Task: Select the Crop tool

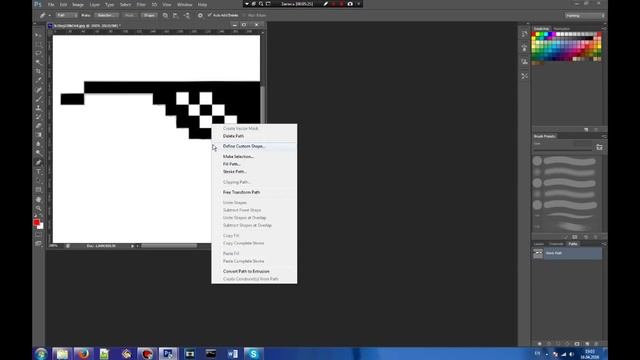Action: tap(38, 71)
